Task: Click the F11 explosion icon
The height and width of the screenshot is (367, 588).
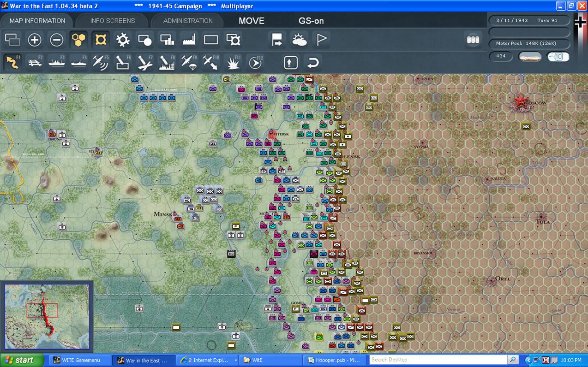Action: tap(234, 62)
